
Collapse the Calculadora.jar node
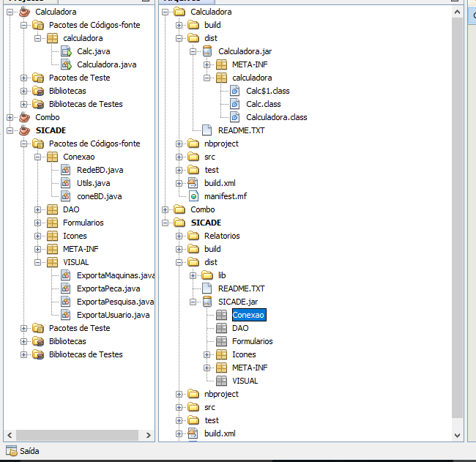[193, 51]
